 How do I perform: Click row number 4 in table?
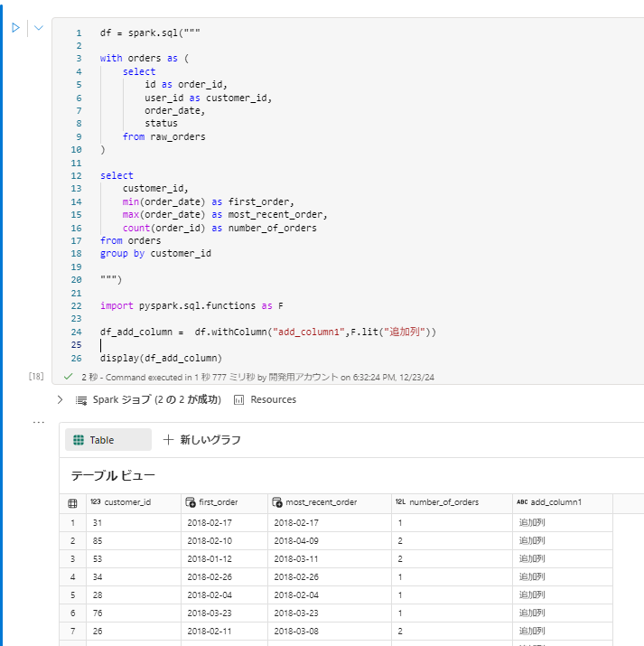[x=72, y=577]
